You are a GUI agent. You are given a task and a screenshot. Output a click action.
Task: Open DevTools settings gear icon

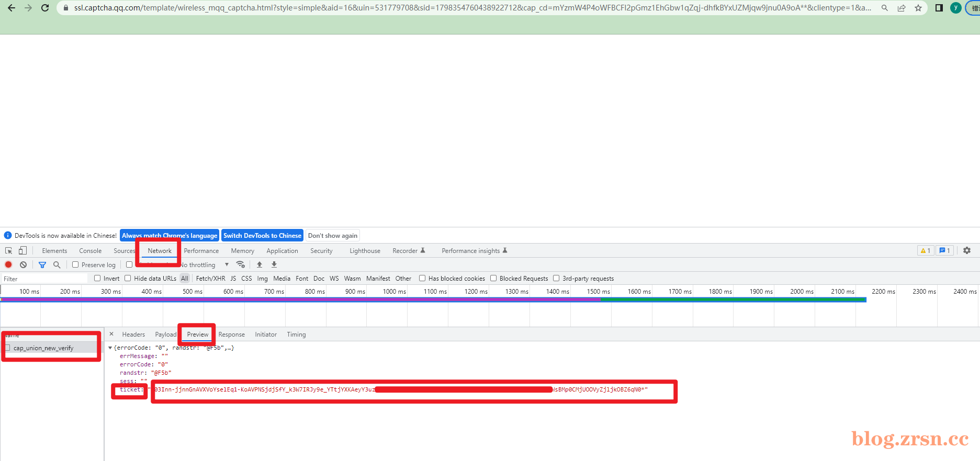pos(967,250)
